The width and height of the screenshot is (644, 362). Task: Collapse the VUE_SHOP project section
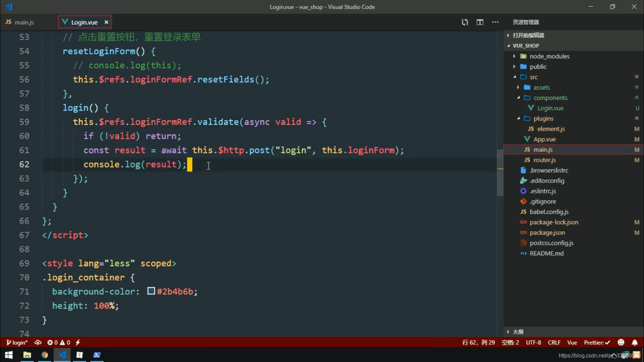574,46
